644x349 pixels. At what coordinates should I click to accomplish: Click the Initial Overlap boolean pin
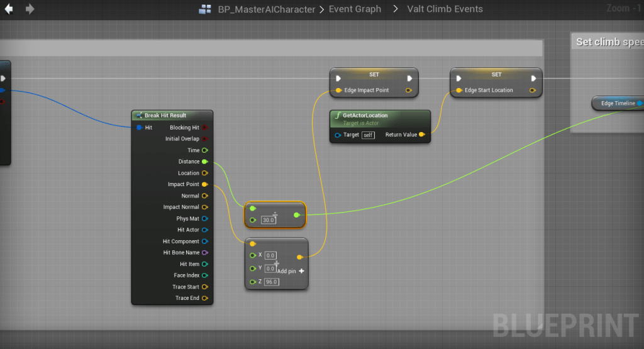[204, 139]
